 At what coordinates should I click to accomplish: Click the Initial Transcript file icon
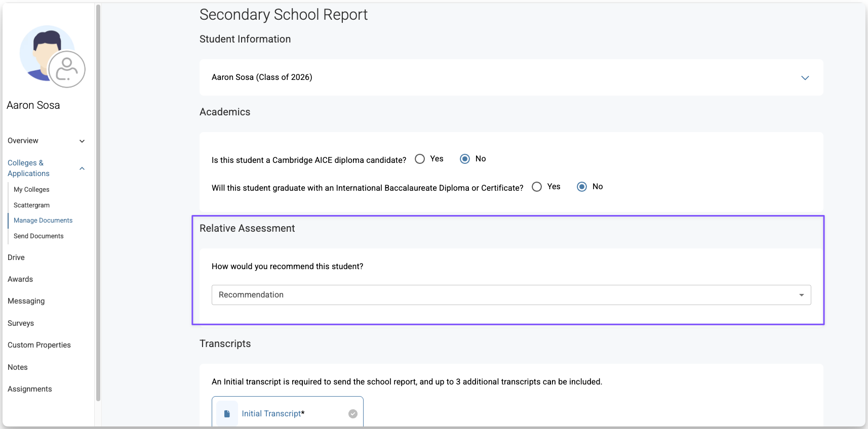pyautogui.click(x=227, y=414)
